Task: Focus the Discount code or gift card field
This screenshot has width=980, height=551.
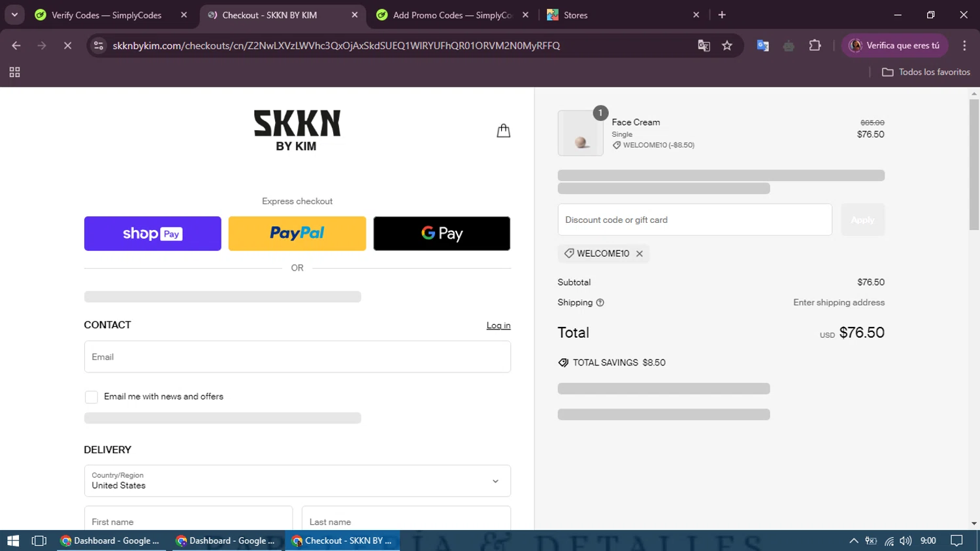Action: click(694, 220)
